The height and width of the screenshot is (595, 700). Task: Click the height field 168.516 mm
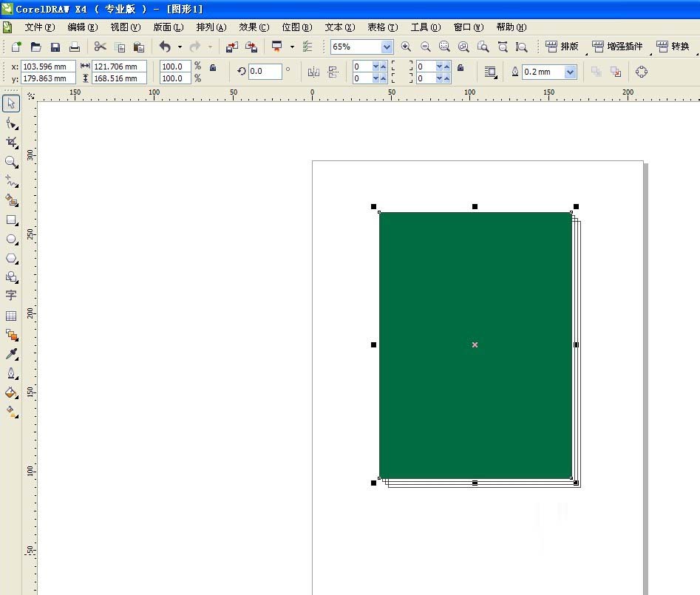coord(119,78)
